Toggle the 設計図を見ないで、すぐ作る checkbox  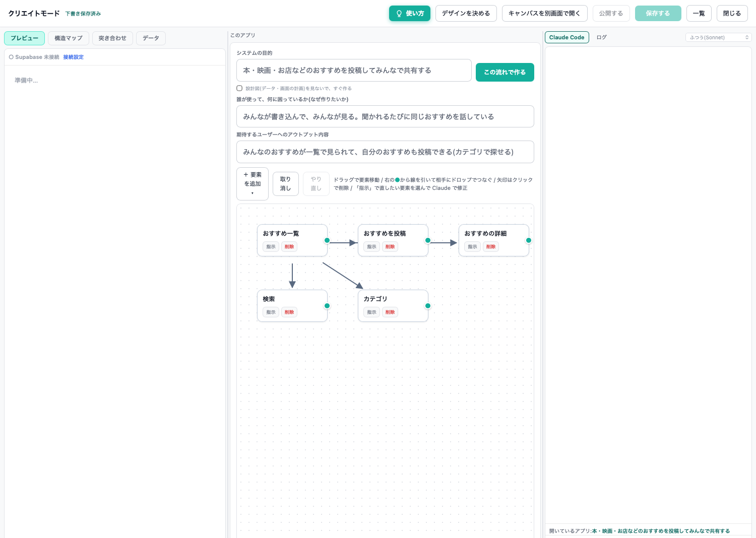(239, 88)
